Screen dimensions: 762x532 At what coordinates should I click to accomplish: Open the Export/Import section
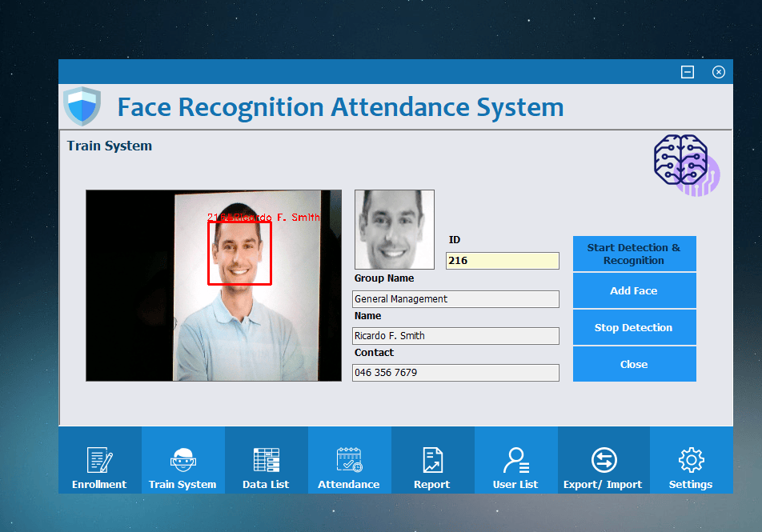tap(603, 461)
